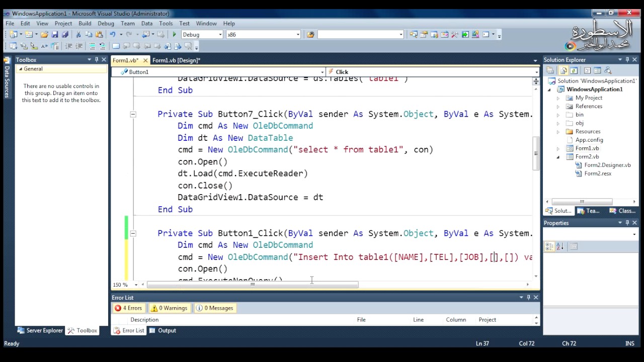
Task: Expand the My Project tree node
Action: (x=558, y=98)
